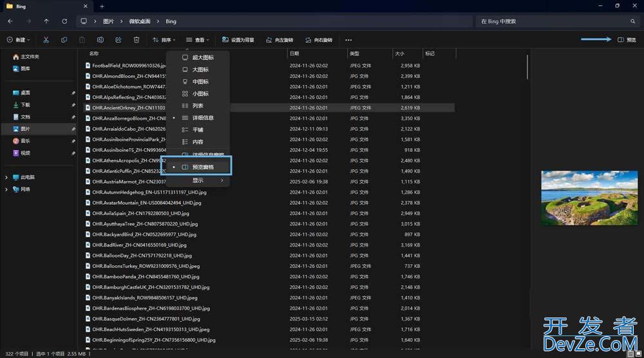The image size is (644, 358).
Task: Click 微软桌面 in the address path
Action: coord(140,21)
